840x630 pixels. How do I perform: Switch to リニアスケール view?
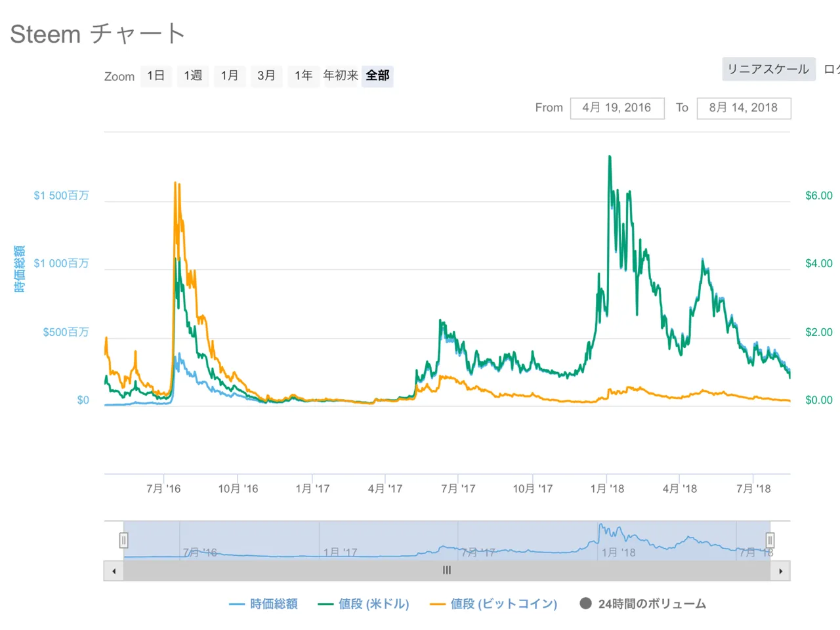tap(768, 69)
